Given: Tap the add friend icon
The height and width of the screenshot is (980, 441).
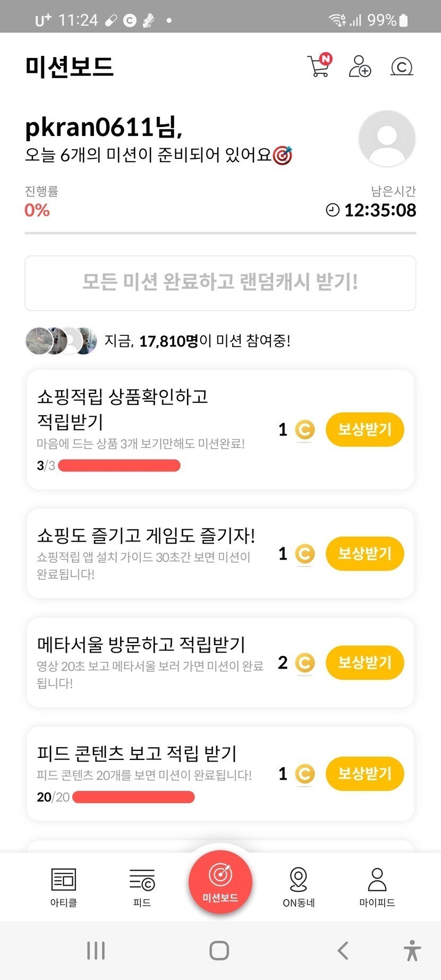Looking at the screenshot, I should point(360,66).
